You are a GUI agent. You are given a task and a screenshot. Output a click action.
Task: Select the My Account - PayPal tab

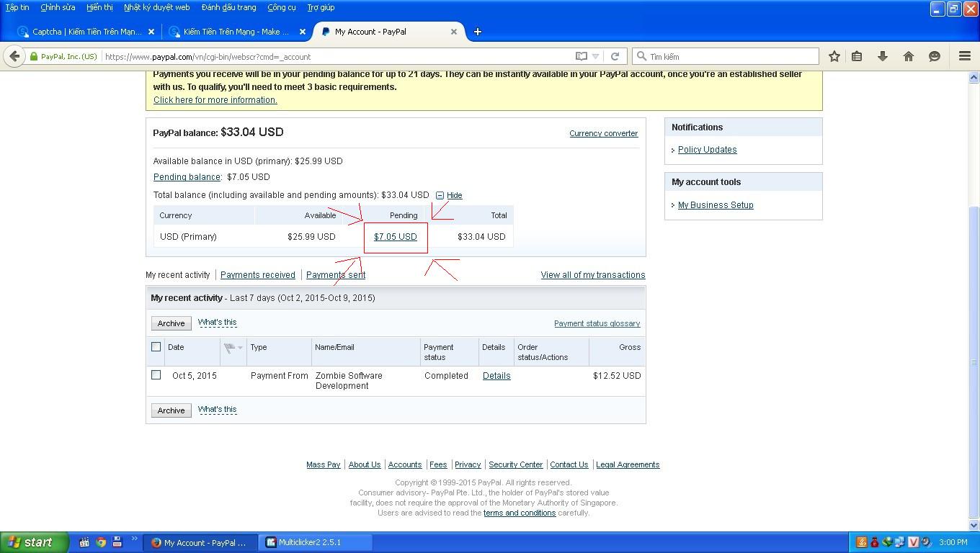pos(388,32)
